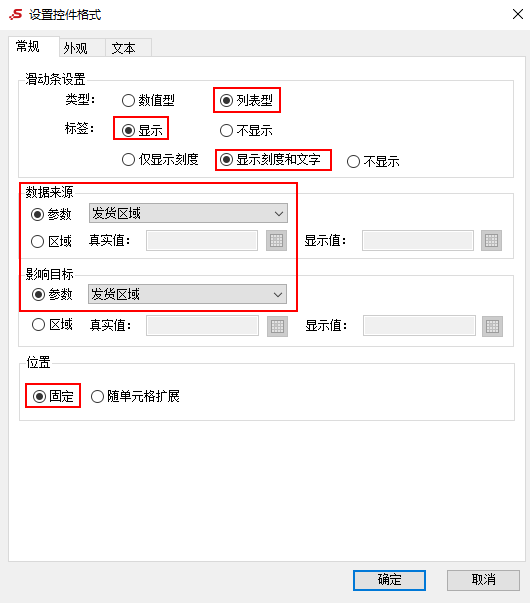
Task: Click range picker icon for 影响目标 显示值
Action: pos(492,326)
